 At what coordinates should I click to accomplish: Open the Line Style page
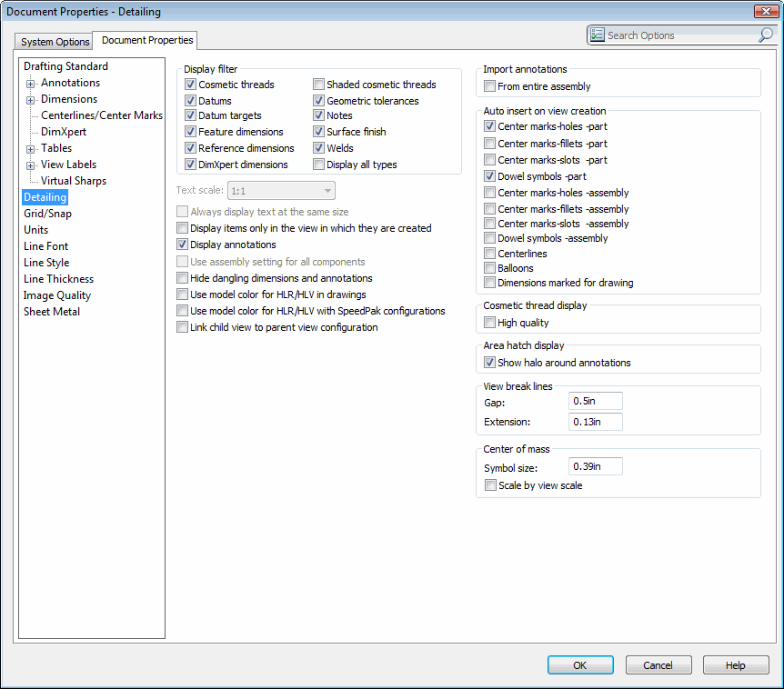coord(46,263)
